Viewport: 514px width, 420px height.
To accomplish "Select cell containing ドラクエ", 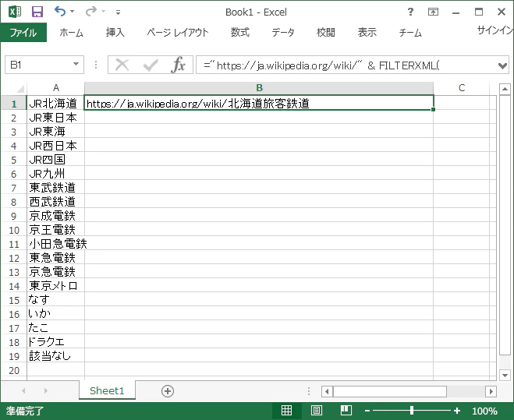I will (x=55, y=342).
